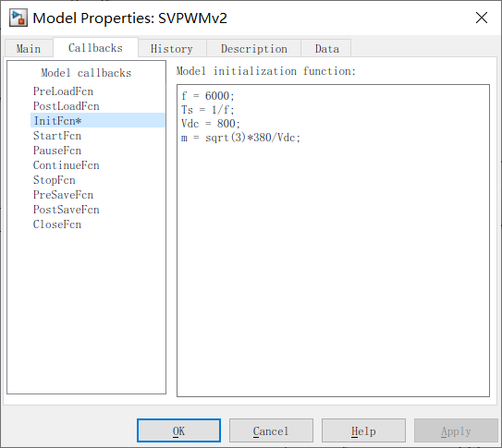Select PreSaveFcn callback
Viewport: 502px width, 448px height.
(x=64, y=195)
